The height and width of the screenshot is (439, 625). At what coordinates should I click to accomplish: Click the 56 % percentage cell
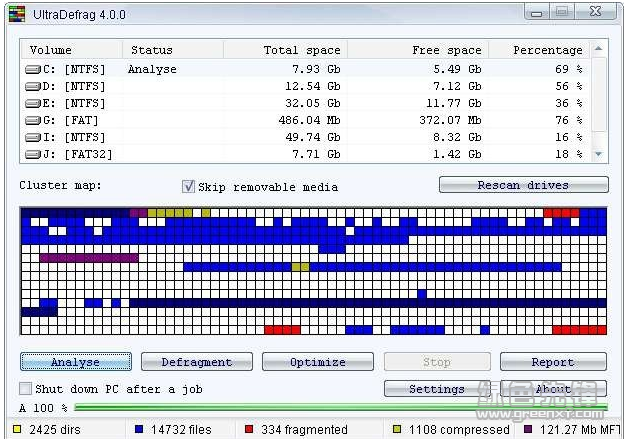pyautogui.click(x=569, y=87)
